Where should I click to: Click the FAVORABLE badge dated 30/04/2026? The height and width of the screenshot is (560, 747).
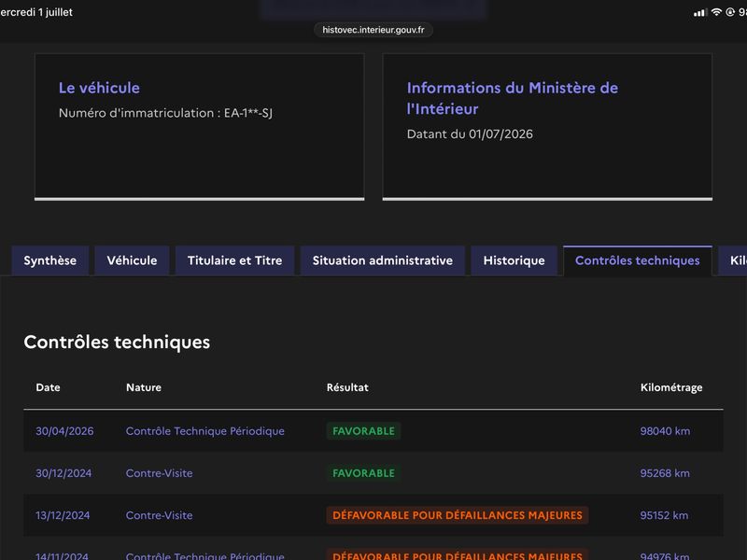coord(363,431)
